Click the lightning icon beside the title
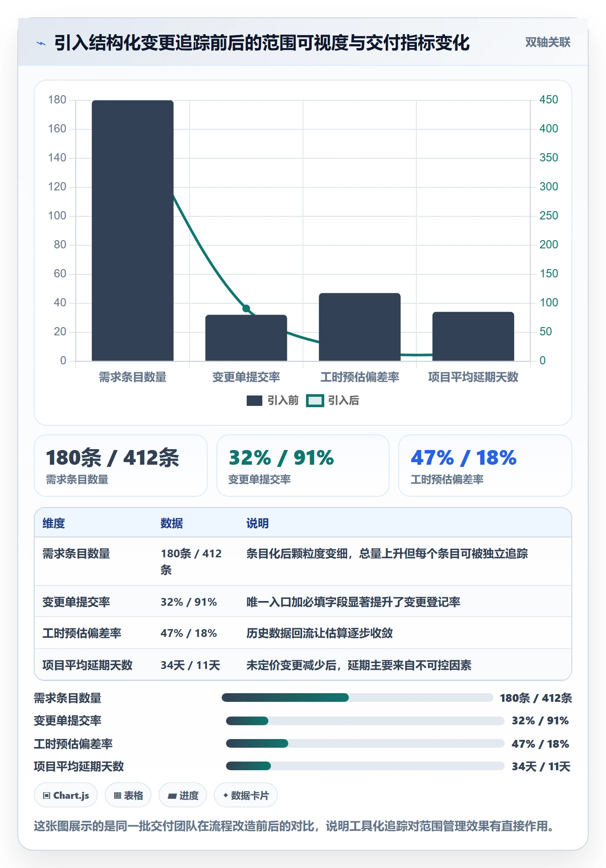The height and width of the screenshot is (868, 606). point(41,43)
